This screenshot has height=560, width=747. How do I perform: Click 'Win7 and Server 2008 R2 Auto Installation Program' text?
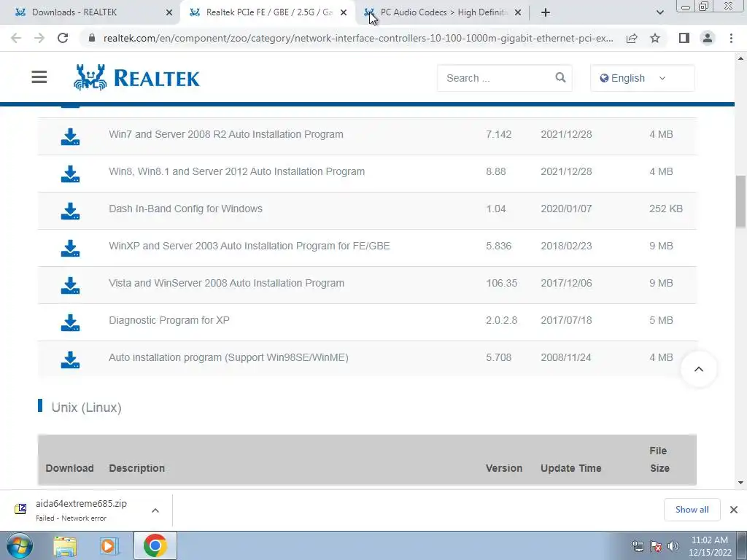pyautogui.click(x=226, y=134)
